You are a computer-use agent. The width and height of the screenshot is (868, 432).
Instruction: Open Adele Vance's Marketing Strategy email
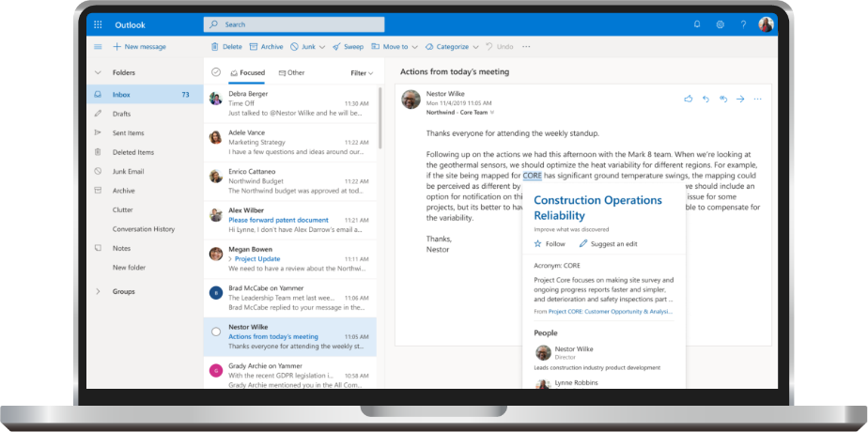[290, 142]
